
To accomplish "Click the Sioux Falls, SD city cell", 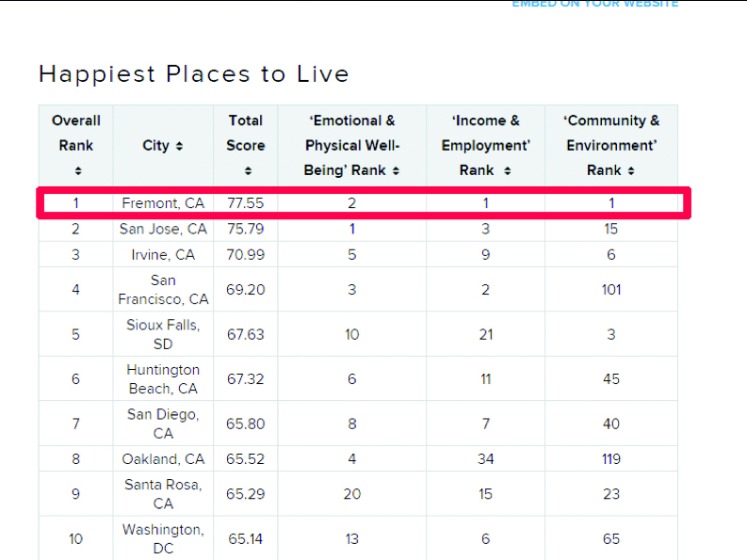I will tap(163, 334).
